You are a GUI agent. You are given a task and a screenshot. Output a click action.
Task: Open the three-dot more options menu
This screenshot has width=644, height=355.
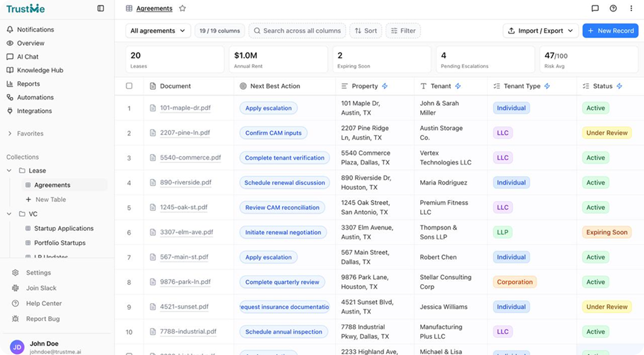click(631, 9)
